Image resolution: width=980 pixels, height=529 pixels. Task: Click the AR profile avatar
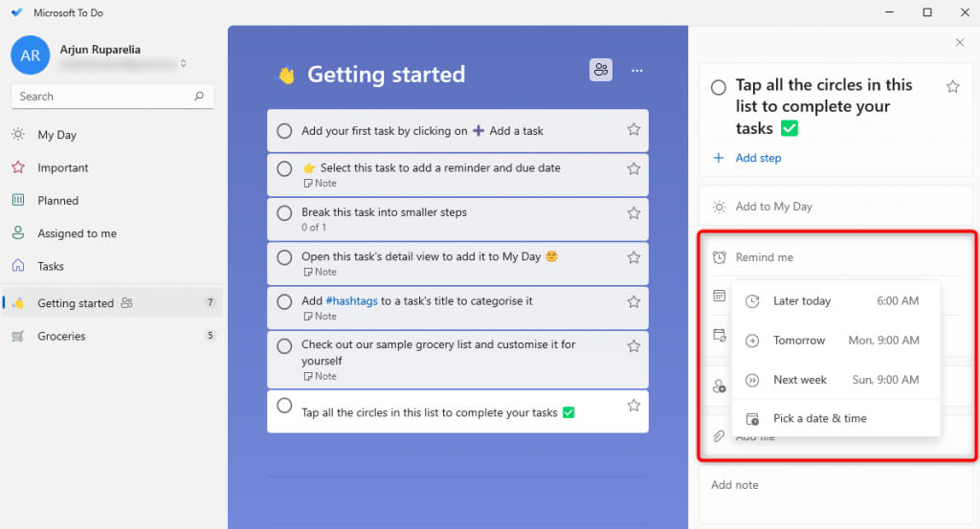(30, 55)
